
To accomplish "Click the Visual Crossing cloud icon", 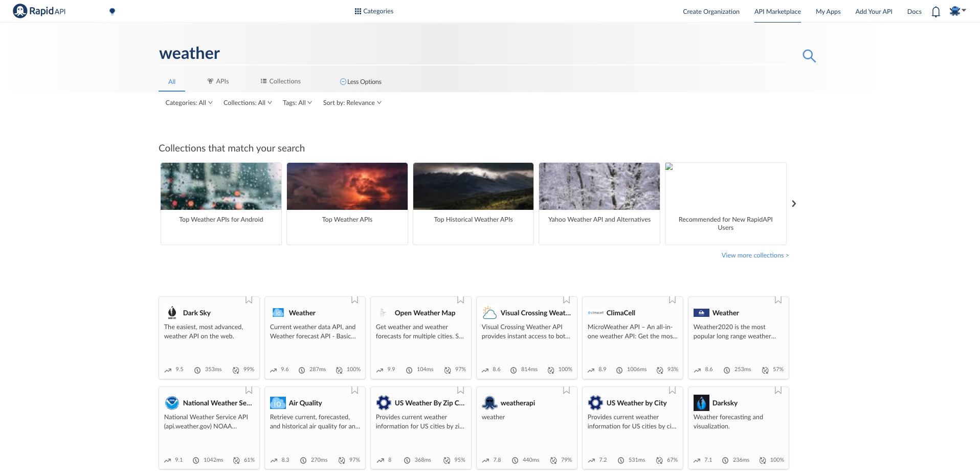I will tap(489, 313).
